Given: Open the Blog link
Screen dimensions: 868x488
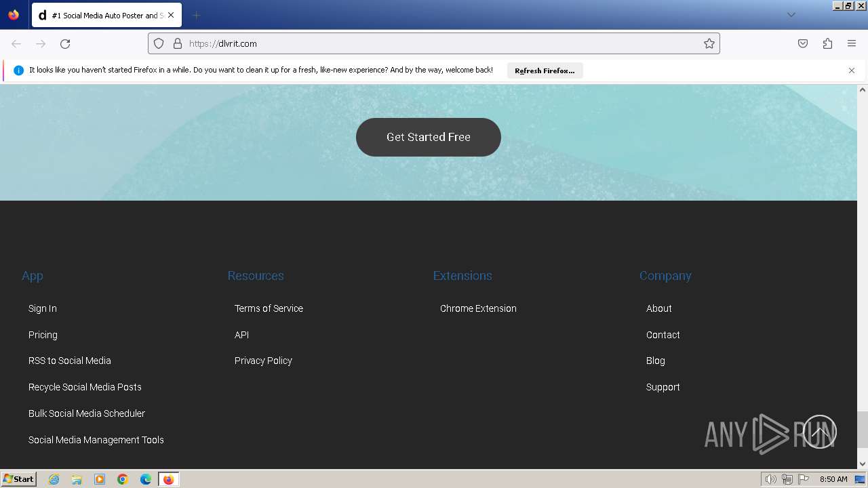Looking at the screenshot, I should (x=656, y=361).
